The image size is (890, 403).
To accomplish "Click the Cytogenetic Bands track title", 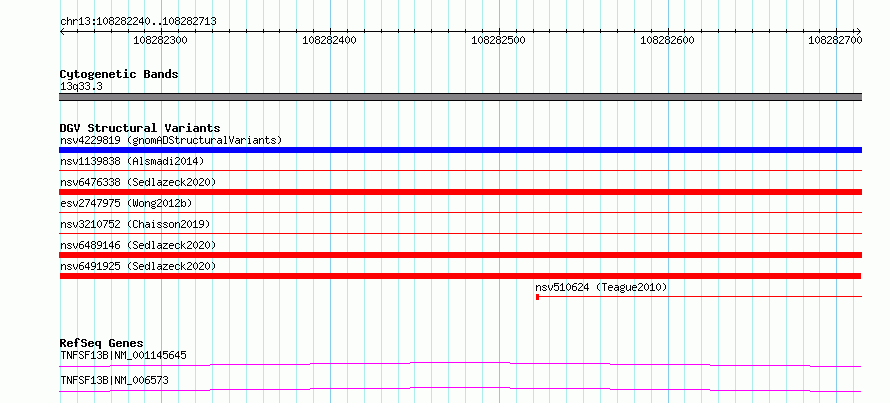I will click(x=119, y=74).
